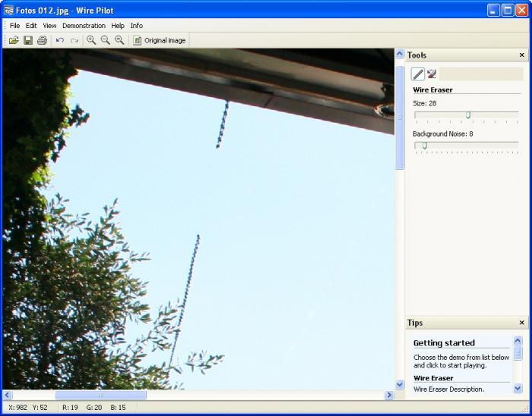Close the Tools panel

[x=522, y=55]
